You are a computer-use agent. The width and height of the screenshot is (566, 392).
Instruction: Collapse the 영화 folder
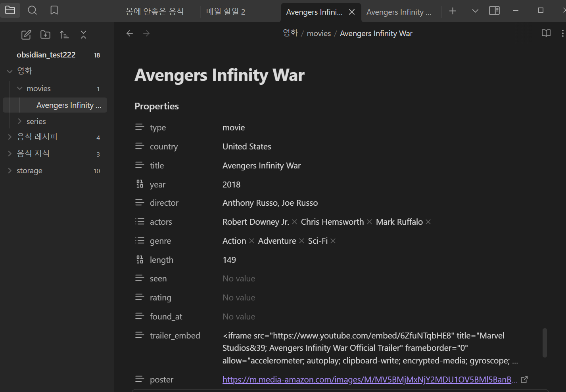point(10,71)
